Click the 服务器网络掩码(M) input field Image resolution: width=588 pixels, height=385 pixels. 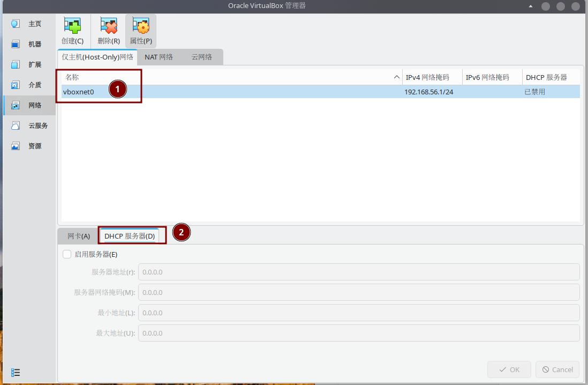(359, 292)
